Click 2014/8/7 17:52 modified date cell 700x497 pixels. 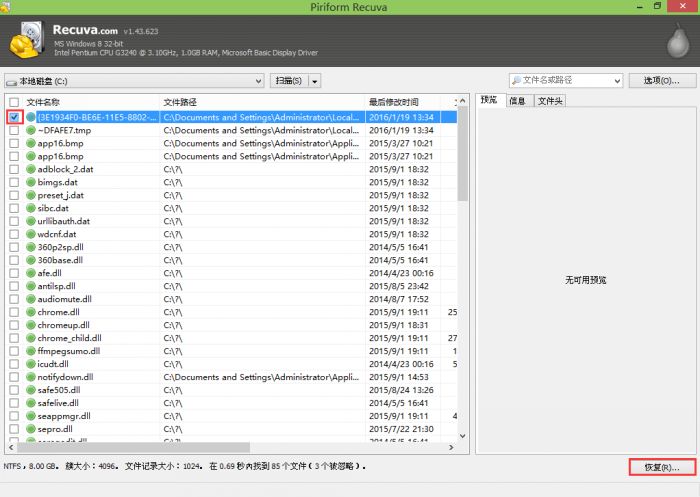tap(399, 299)
